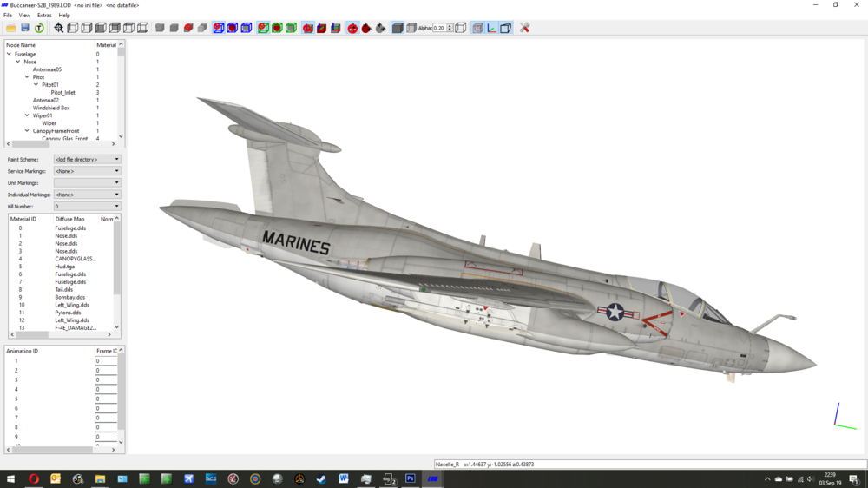
Task: Click the solid red cube with blue frame icon
Action: [233, 28]
